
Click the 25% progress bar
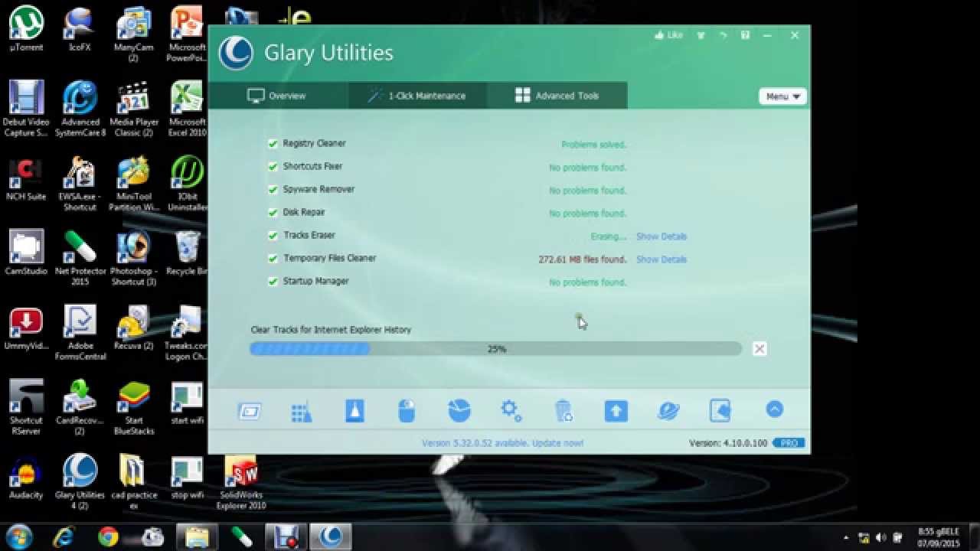(x=496, y=349)
